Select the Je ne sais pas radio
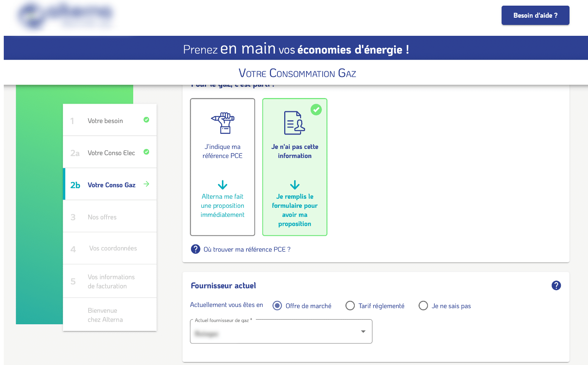 click(423, 306)
